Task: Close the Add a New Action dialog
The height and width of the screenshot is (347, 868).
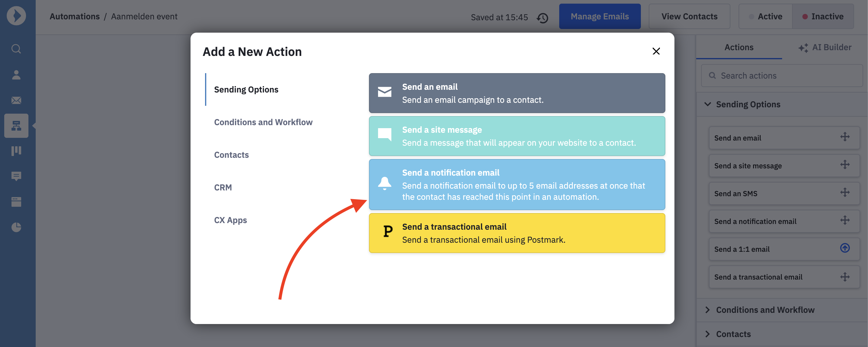Action: (x=656, y=51)
